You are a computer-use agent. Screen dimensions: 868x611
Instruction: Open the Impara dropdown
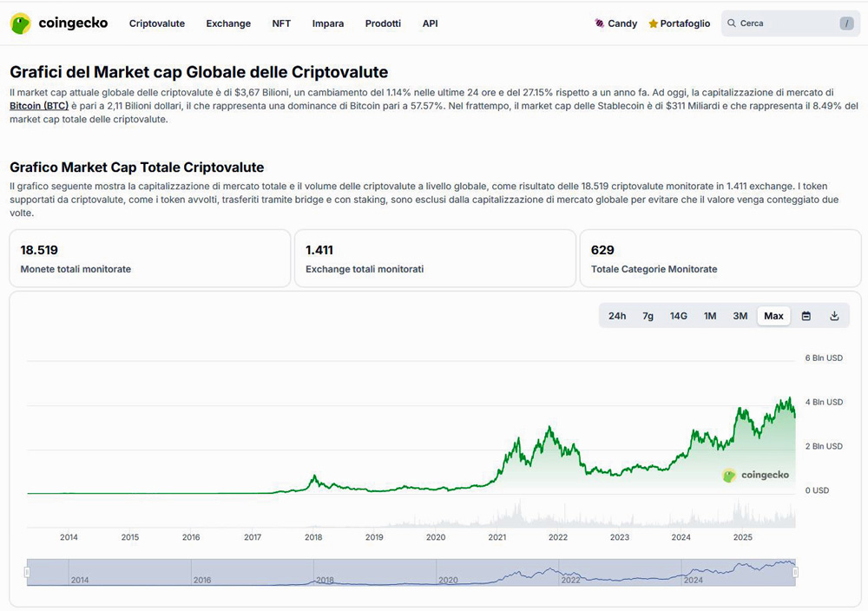(x=328, y=23)
